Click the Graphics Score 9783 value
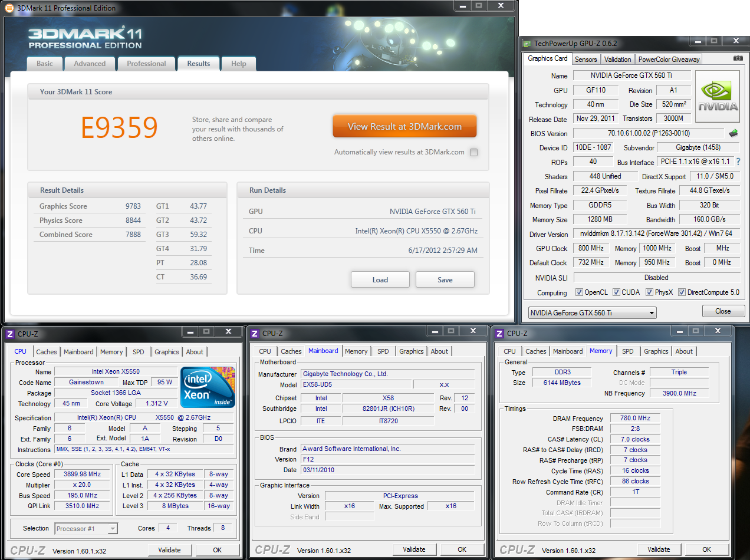The image size is (750, 560). pyautogui.click(x=133, y=206)
